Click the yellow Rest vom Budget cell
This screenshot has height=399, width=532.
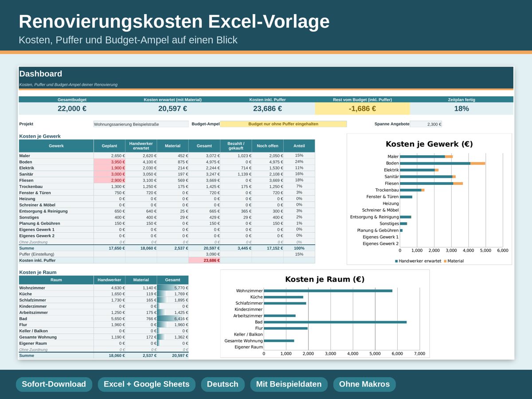click(363, 109)
